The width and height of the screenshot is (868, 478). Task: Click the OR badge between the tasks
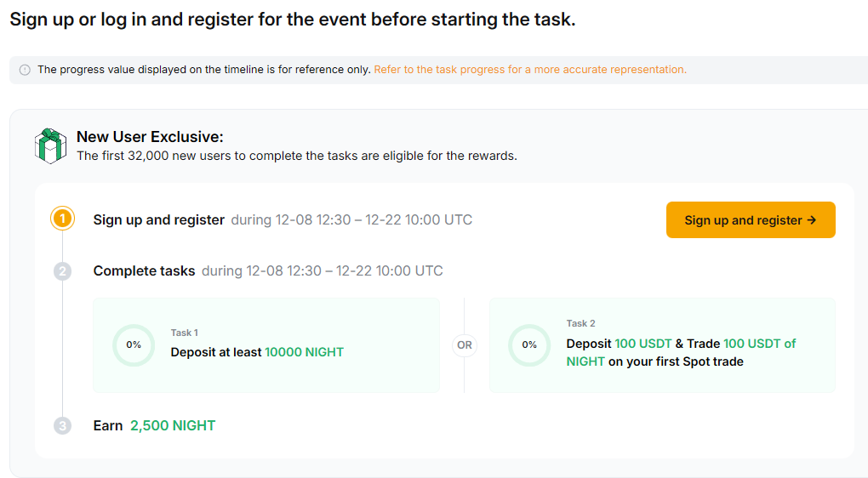coord(465,345)
